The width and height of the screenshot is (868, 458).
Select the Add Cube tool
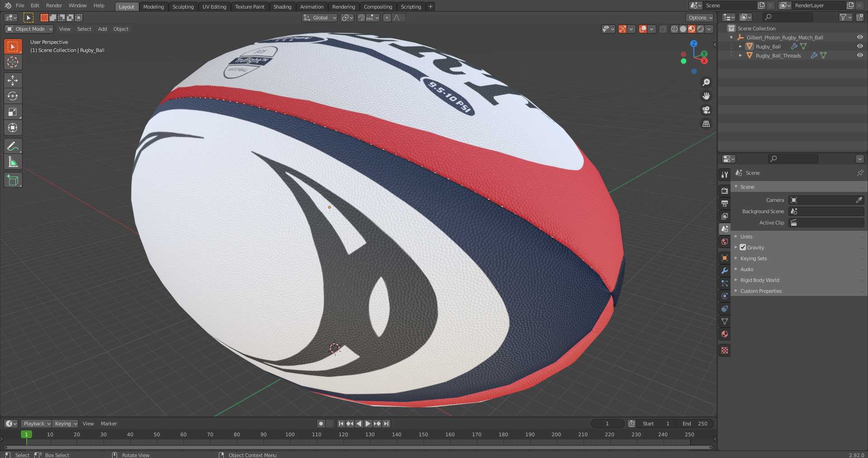(x=13, y=180)
